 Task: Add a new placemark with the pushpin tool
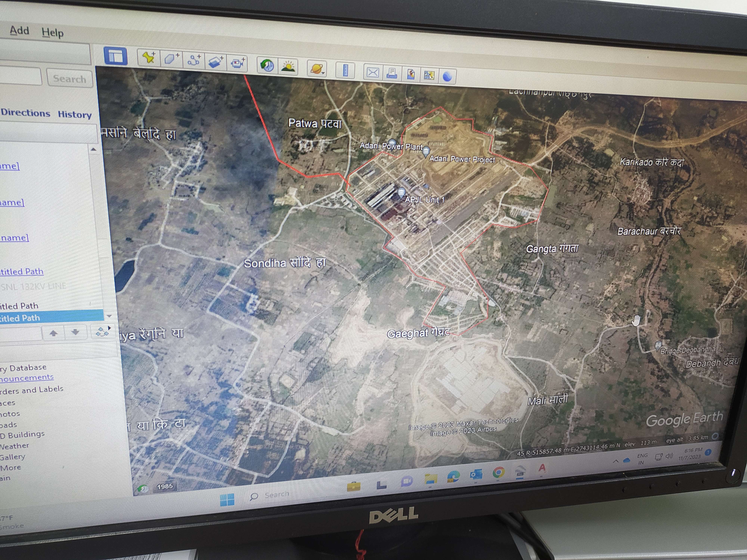point(149,58)
